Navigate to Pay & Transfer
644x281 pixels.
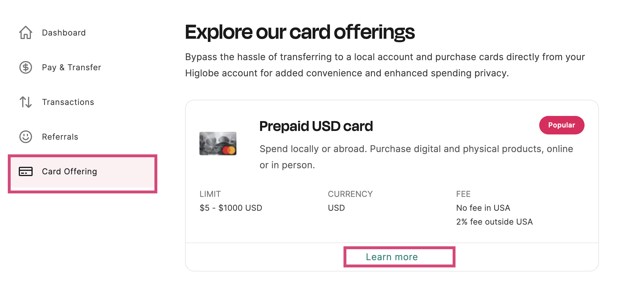(x=71, y=67)
